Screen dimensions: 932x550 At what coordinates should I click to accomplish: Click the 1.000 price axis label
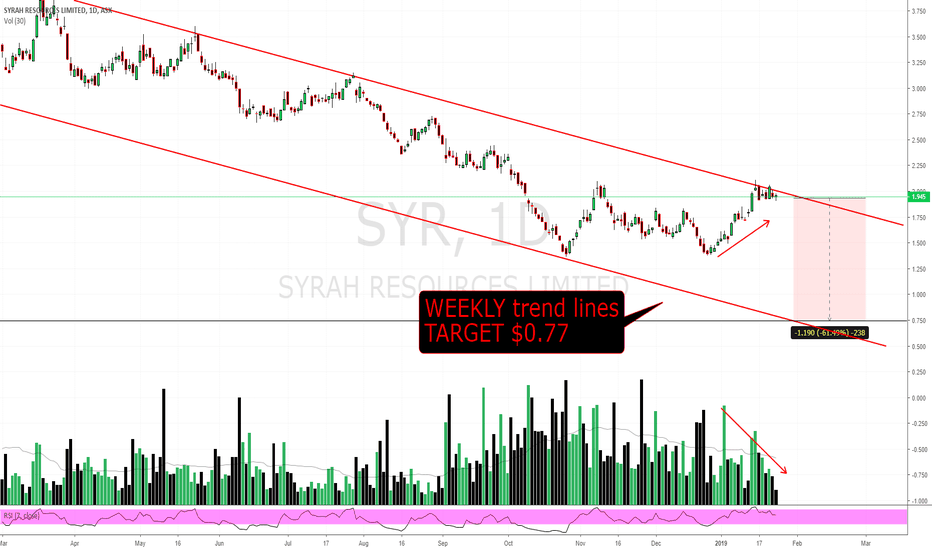tap(918, 295)
